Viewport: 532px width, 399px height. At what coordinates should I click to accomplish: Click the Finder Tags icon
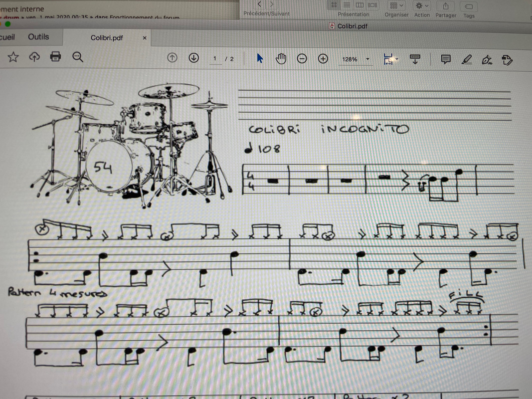pyautogui.click(x=469, y=6)
